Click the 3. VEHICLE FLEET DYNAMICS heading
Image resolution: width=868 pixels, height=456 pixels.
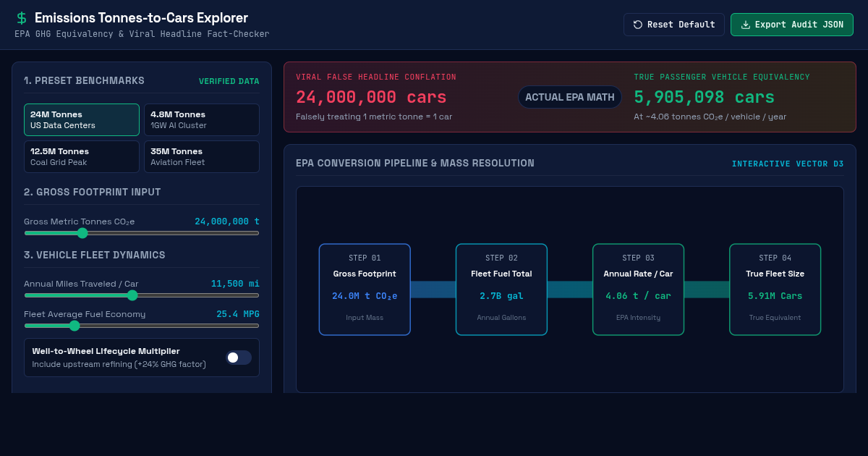95,255
